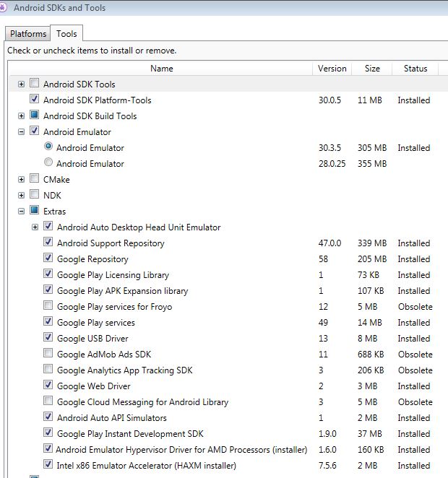Click the Android SDKs and Tools window icon
The width and height of the screenshot is (448, 478).
click(2, 7)
